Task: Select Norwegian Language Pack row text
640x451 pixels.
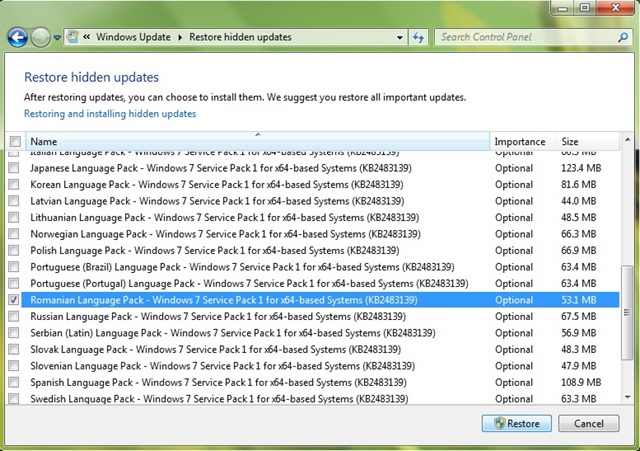Action: [225, 234]
